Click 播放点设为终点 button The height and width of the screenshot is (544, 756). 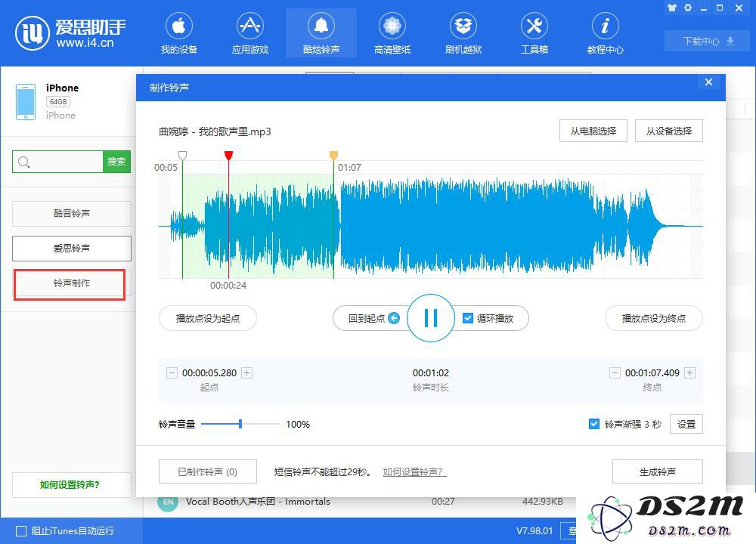tap(654, 319)
